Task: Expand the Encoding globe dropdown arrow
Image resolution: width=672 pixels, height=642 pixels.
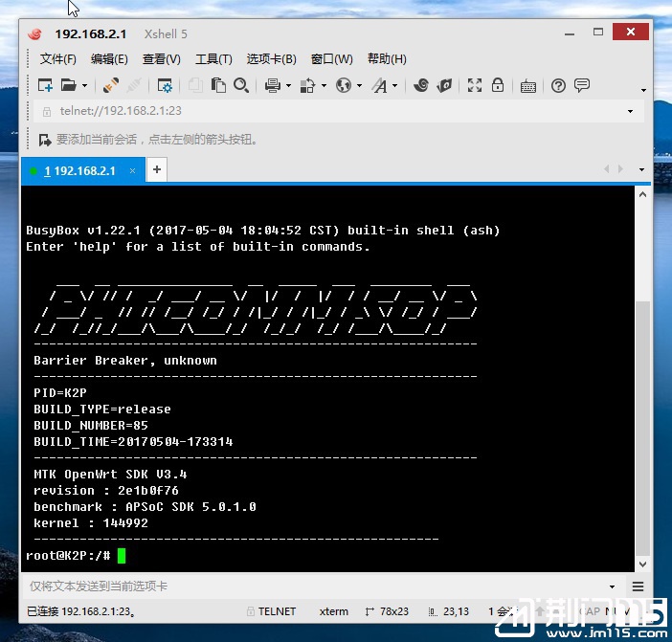Action: tap(359, 86)
